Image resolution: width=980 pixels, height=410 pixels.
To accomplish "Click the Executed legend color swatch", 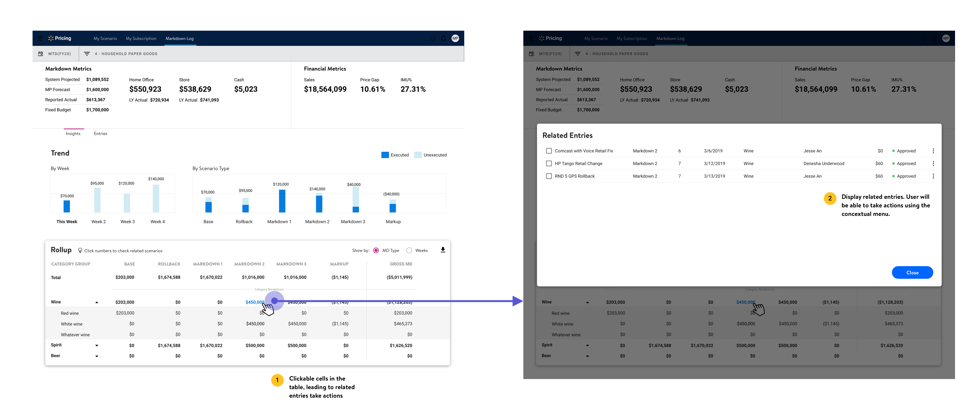I will click(385, 155).
